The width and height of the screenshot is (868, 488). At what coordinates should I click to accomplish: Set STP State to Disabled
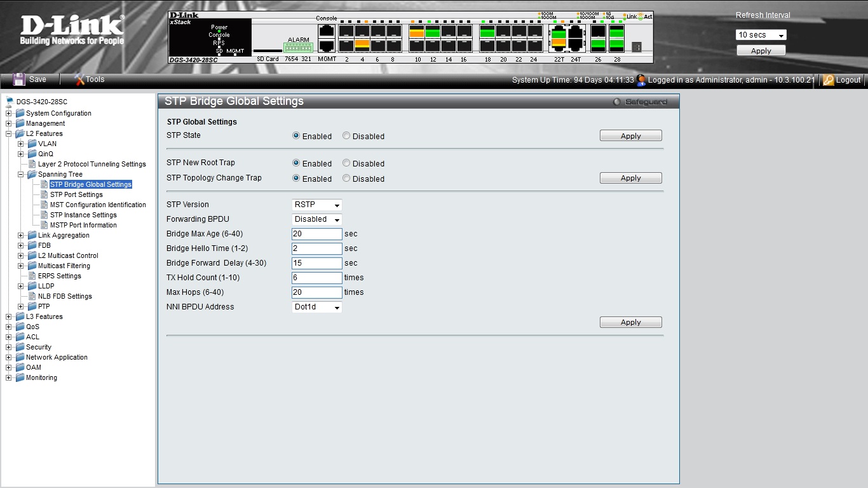pos(346,136)
